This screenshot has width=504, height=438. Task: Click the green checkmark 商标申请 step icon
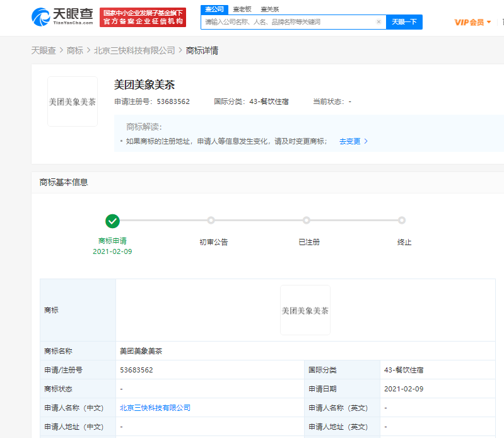(112, 221)
